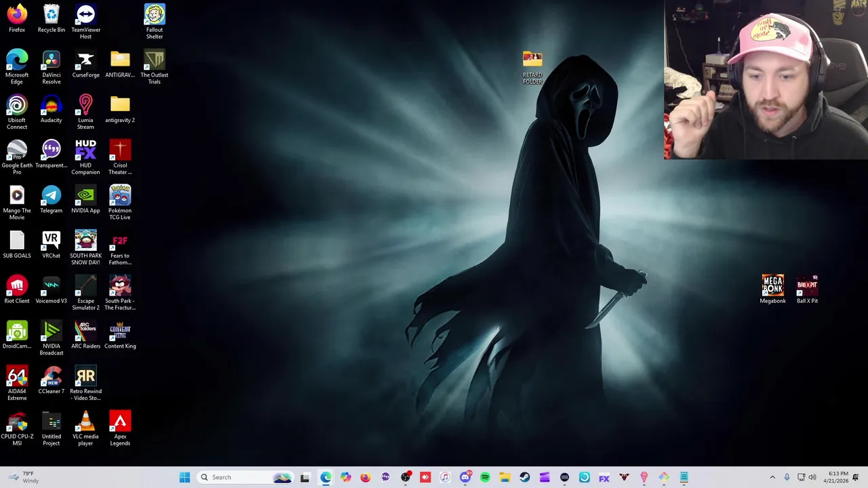Launch Riot Client shortcut

[17, 289]
